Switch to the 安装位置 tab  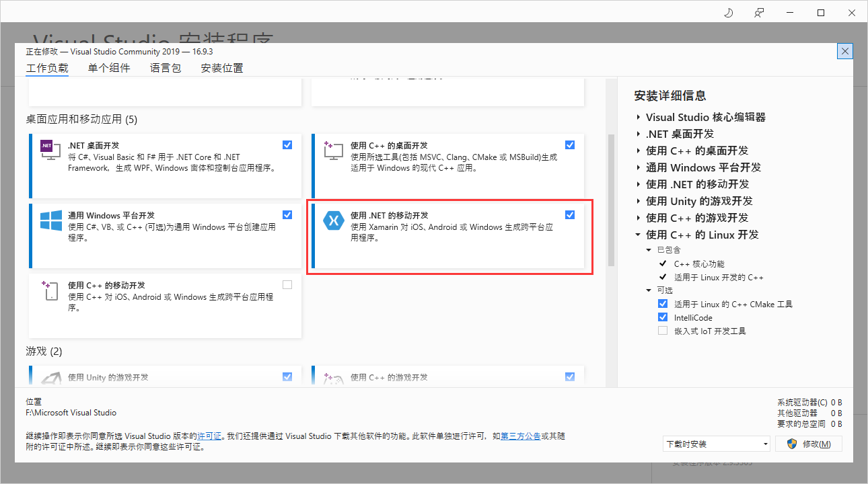222,68
